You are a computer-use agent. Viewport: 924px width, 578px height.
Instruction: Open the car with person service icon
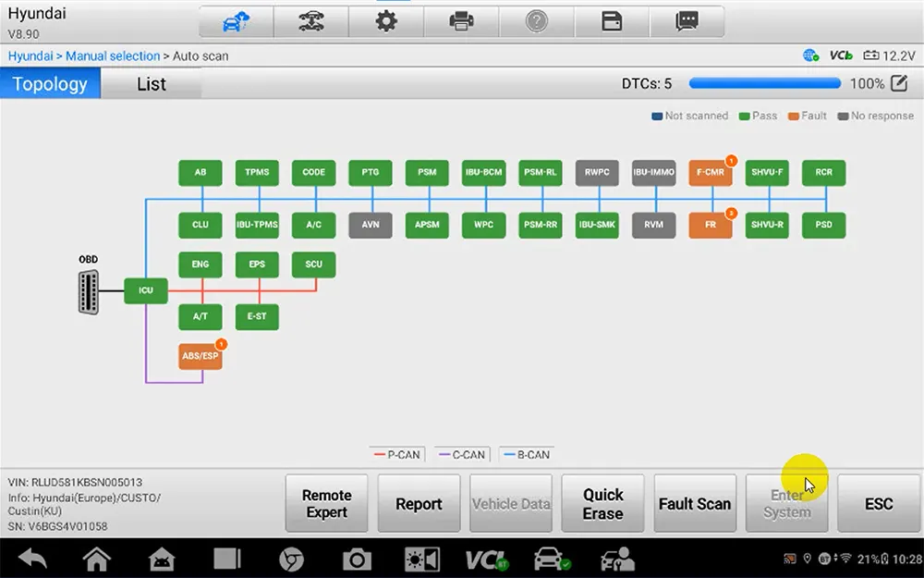(x=617, y=559)
